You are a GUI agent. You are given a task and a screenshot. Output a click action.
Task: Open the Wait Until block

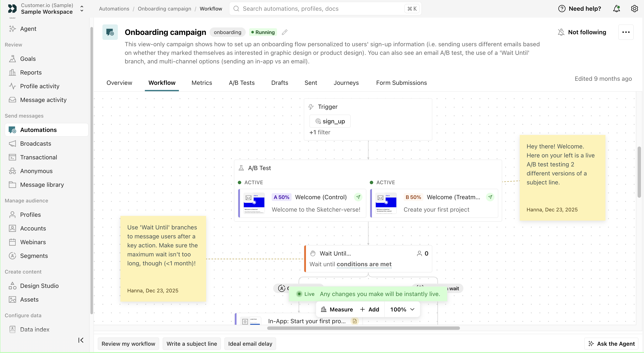(x=368, y=259)
